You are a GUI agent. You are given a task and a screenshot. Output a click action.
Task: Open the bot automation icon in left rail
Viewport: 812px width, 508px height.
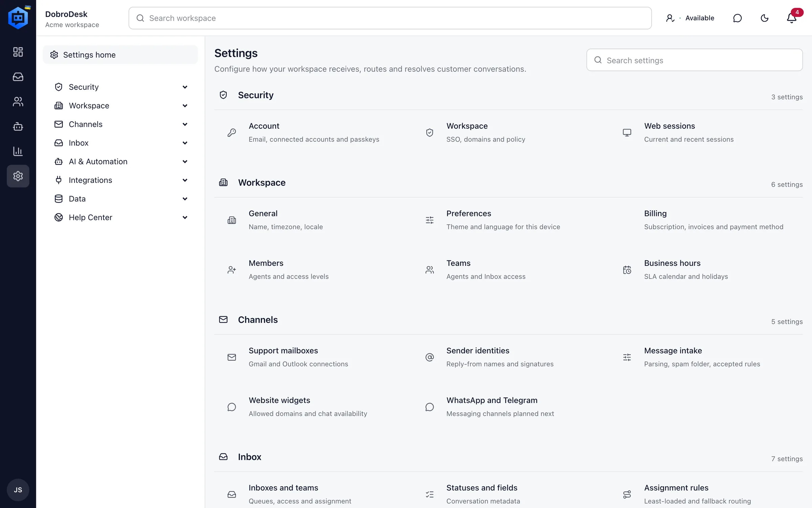pyautogui.click(x=18, y=126)
